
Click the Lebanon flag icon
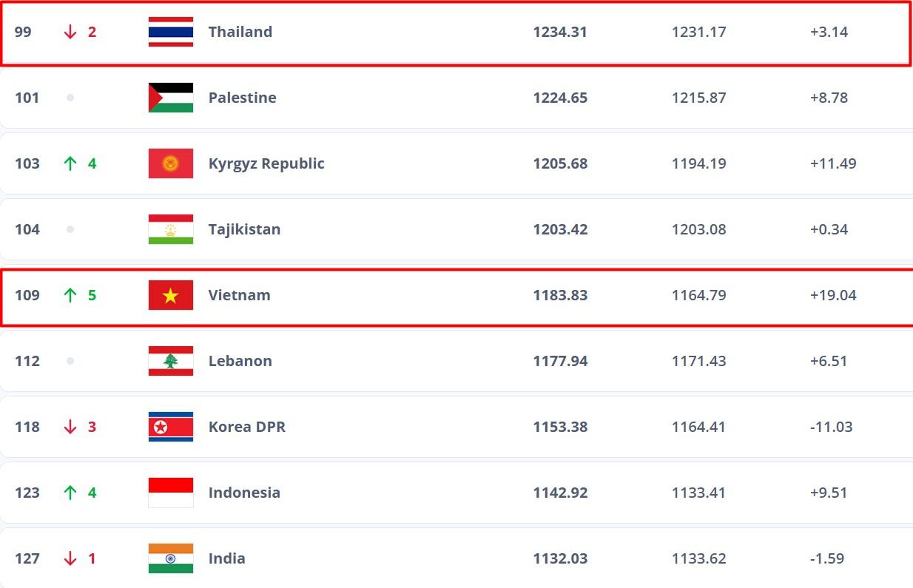coord(171,361)
